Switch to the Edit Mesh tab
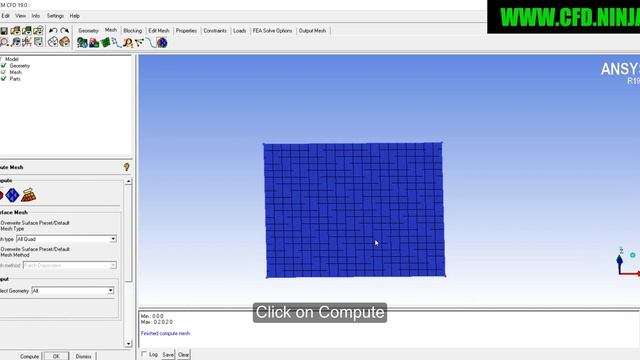Viewport: 640px width, 360px height. point(158,31)
